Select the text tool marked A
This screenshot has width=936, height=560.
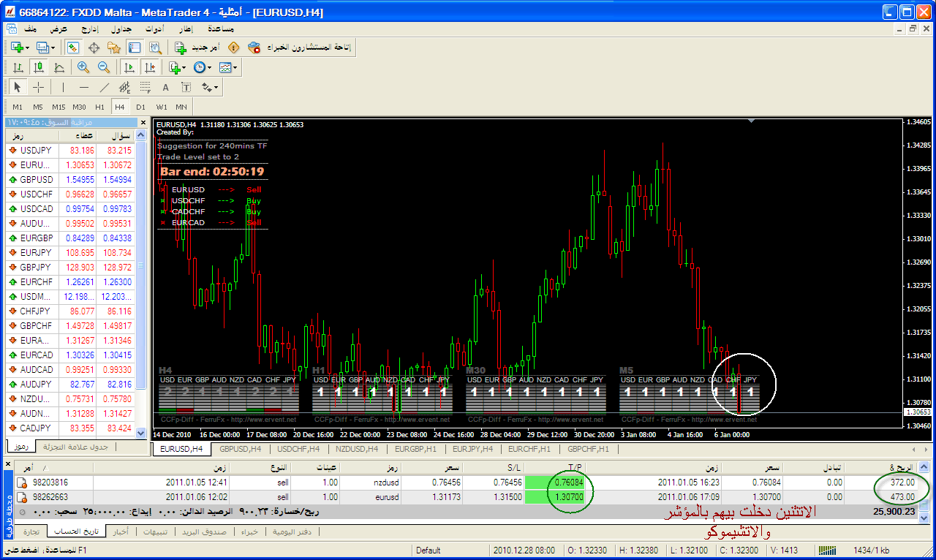tap(166, 87)
